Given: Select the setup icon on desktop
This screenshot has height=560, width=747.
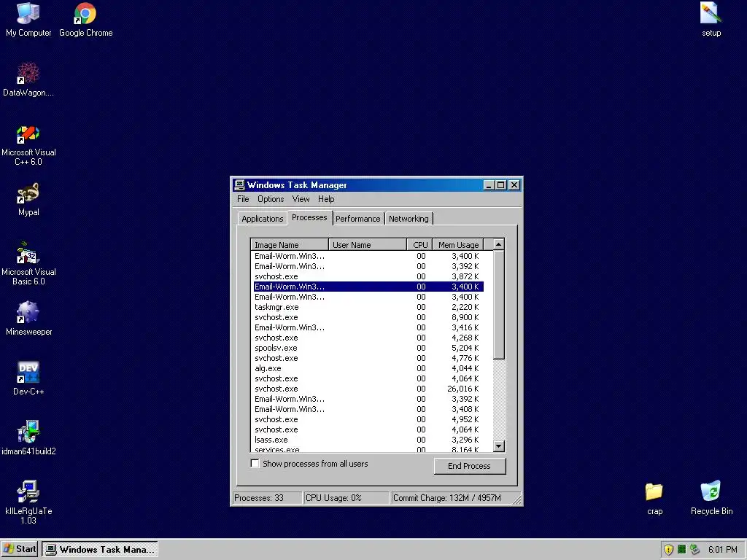Looking at the screenshot, I should coord(711,20).
